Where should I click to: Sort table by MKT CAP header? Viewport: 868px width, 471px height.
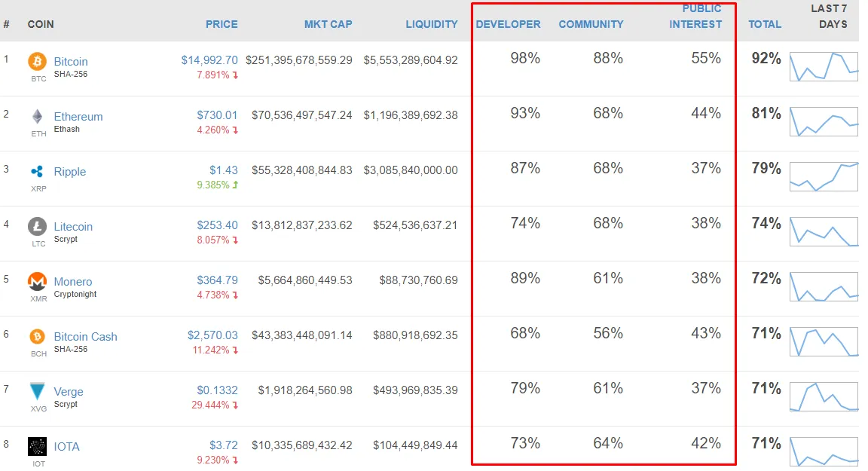(x=329, y=24)
